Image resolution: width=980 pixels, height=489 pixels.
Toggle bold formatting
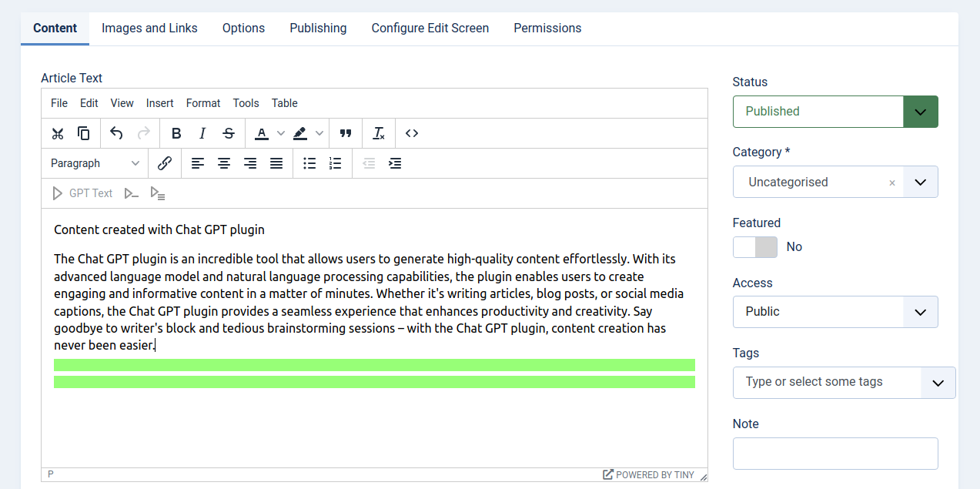176,133
